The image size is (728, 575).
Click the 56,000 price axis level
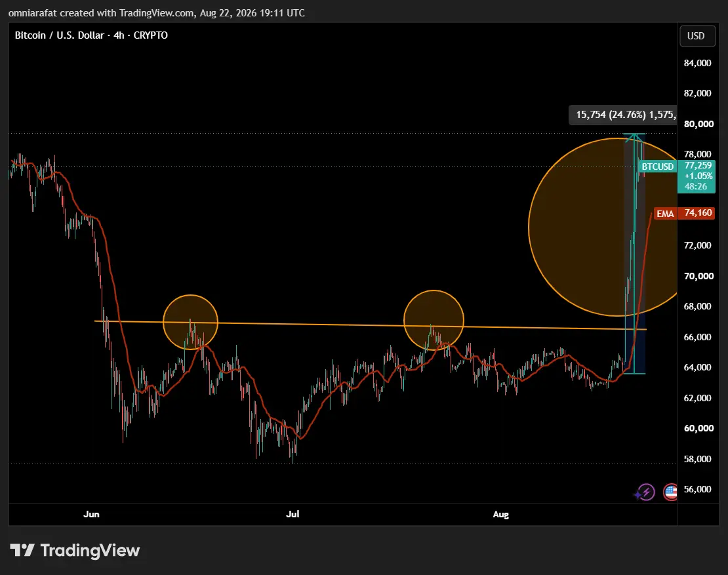click(697, 489)
